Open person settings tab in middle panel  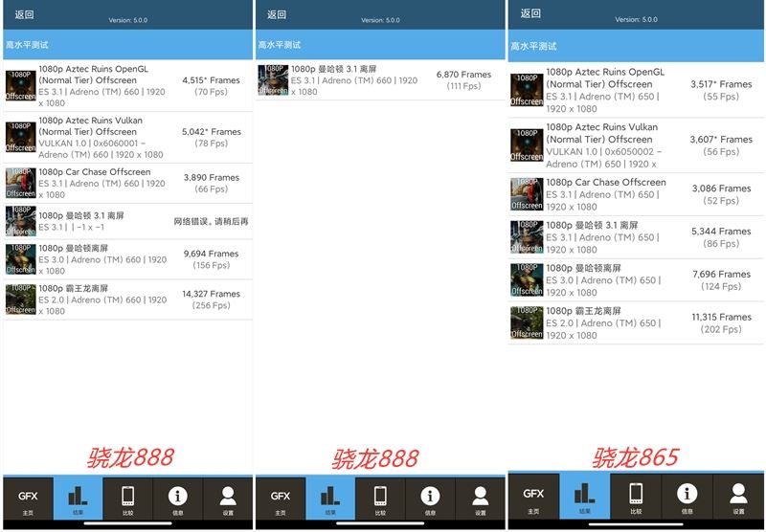click(x=481, y=499)
